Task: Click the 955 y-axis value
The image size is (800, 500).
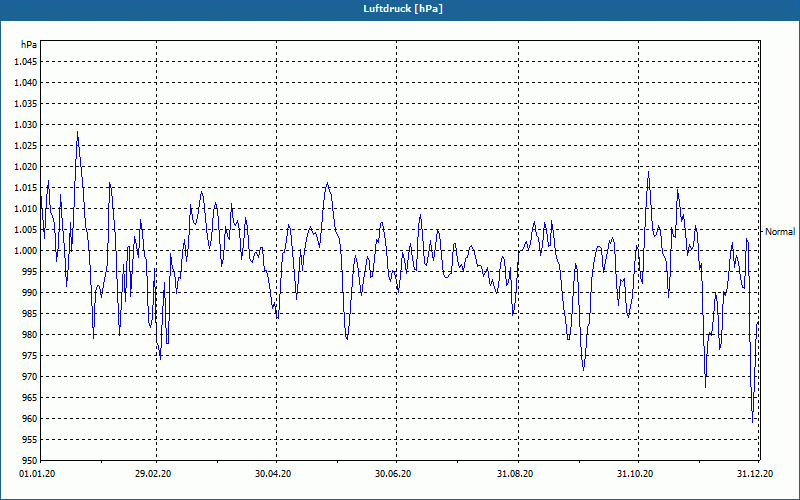Action: [x=30, y=440]
